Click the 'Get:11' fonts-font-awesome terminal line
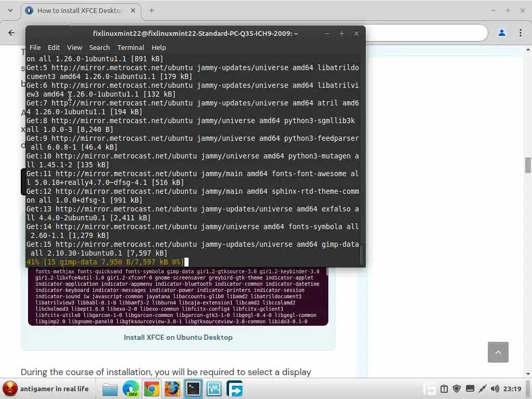The image size is (532, 399). tap(192, 178)
